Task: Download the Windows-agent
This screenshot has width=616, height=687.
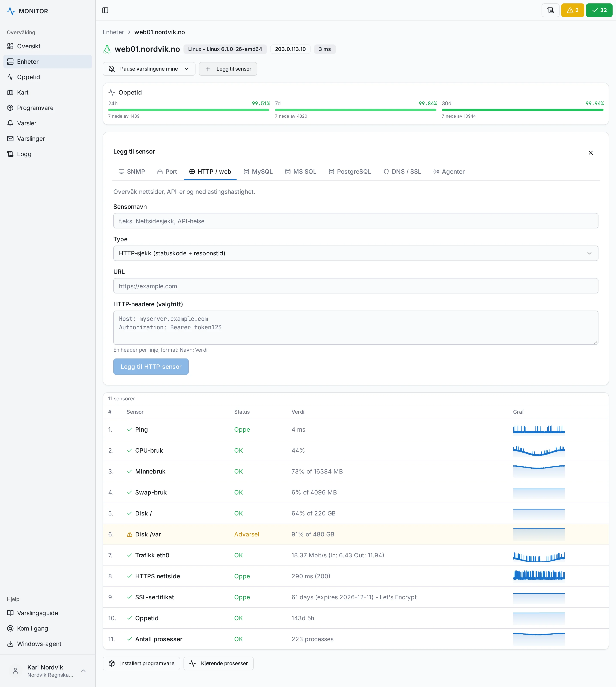Action: [x=48, y=644]
